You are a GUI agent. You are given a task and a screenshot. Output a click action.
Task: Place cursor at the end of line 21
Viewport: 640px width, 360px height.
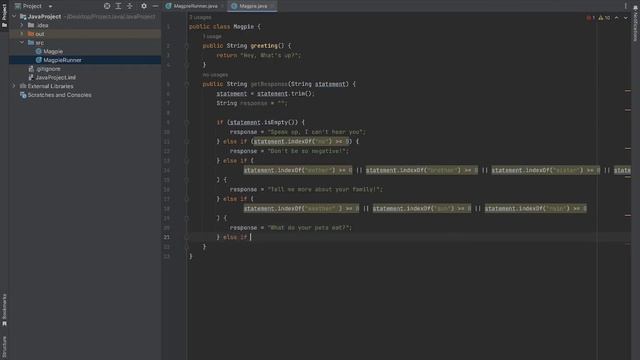pos(251,237)
